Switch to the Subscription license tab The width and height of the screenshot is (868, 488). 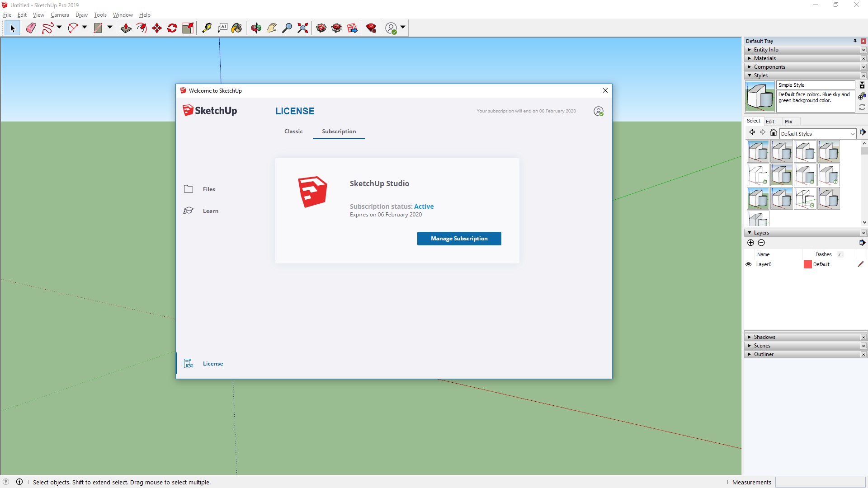pos(339,131)
